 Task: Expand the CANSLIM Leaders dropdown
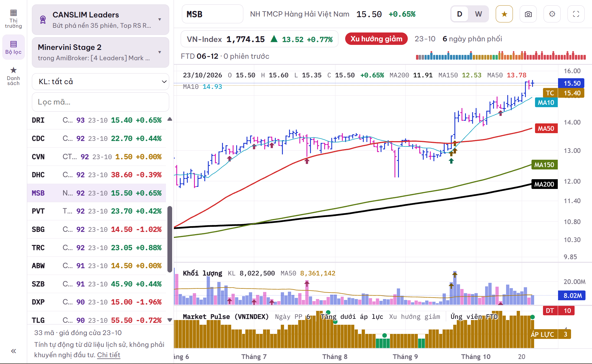point(100,19)
